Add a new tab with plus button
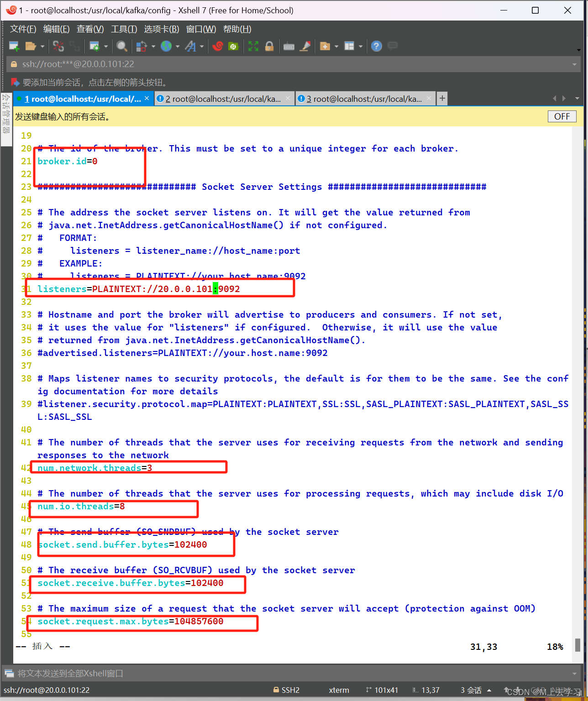The height and width of the screenshot is (701, 588). [442, 98]
